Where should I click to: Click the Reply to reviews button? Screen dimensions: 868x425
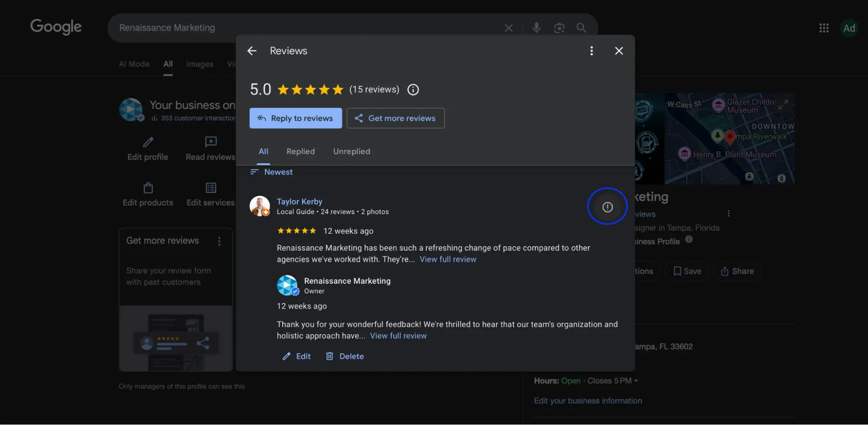point(295,118)
